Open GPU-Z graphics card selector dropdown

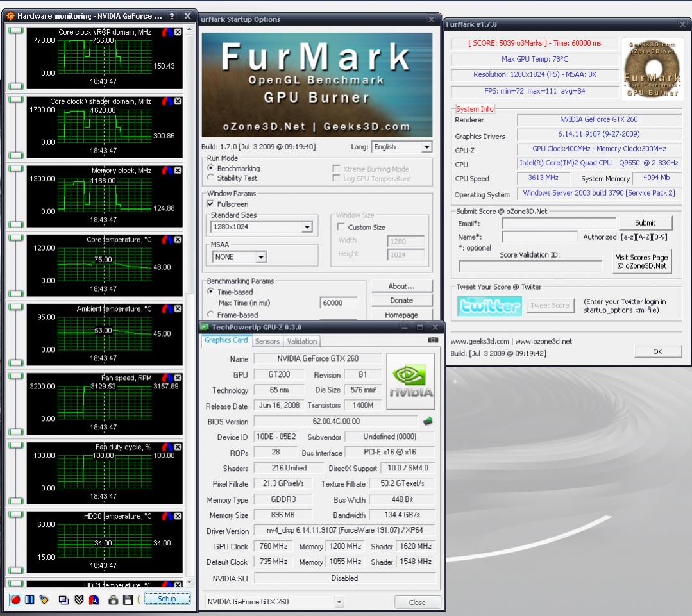point(339,601)
